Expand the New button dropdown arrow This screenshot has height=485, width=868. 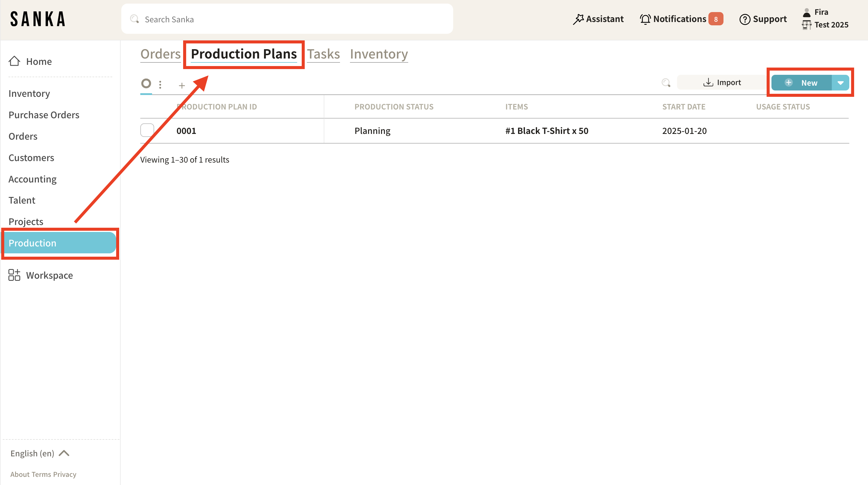[840, 83]
